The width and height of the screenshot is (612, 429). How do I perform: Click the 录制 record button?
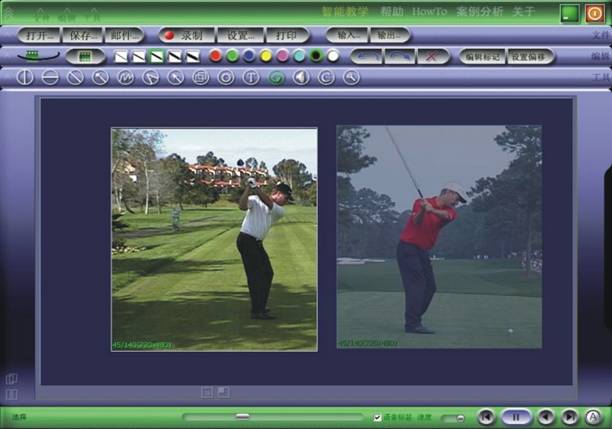[x=183, y=35]
